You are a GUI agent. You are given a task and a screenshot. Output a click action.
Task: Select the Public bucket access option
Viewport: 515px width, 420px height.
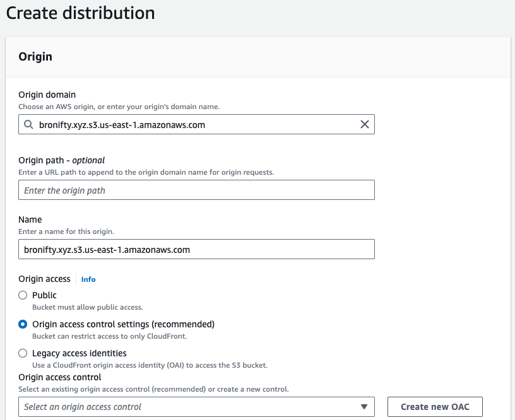[x=23, y=295]
